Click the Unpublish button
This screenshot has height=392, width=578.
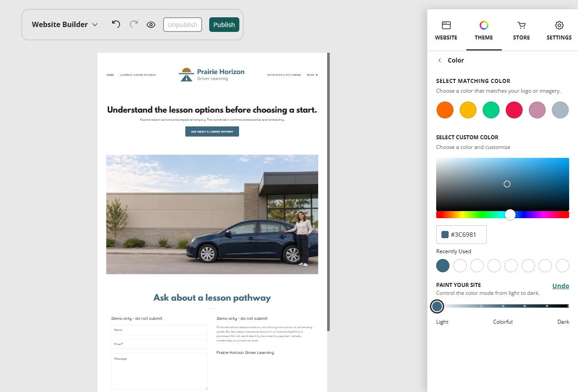pyautogui.click(x=182, y=24)
